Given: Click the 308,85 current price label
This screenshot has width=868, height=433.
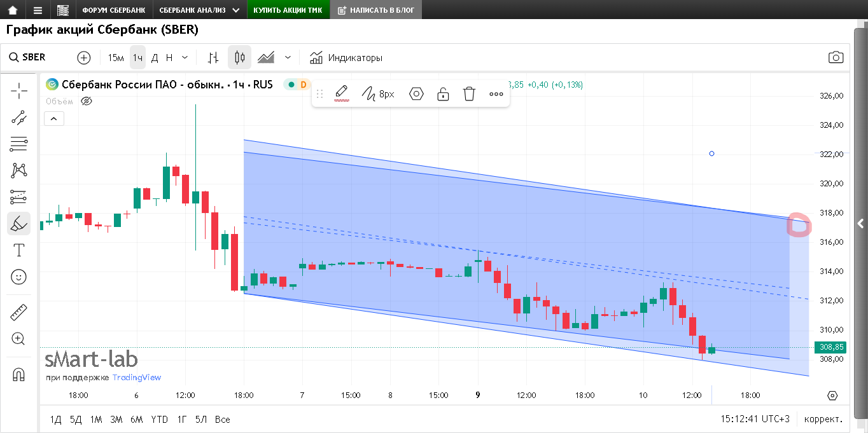Looking at the screenshot, I should (x=830, y=347).
